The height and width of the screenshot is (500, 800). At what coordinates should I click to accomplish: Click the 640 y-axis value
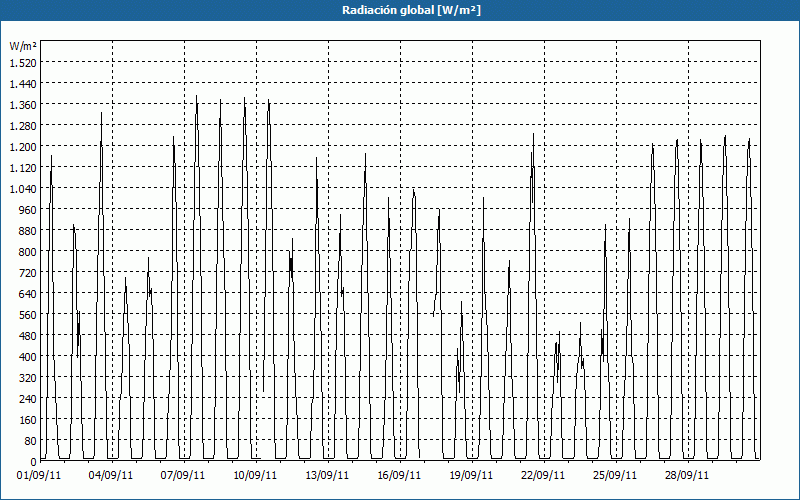pyautogui.click(x=28, y=294)
